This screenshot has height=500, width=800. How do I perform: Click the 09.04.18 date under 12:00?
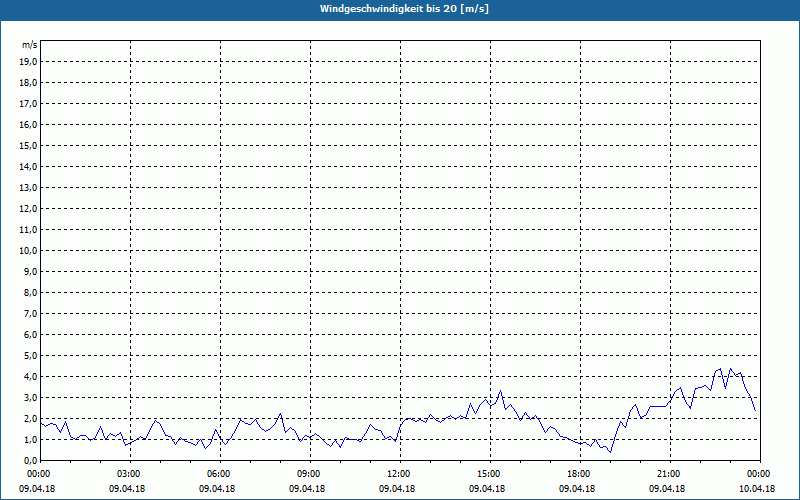pyautogui.click(x=397, y=489)
